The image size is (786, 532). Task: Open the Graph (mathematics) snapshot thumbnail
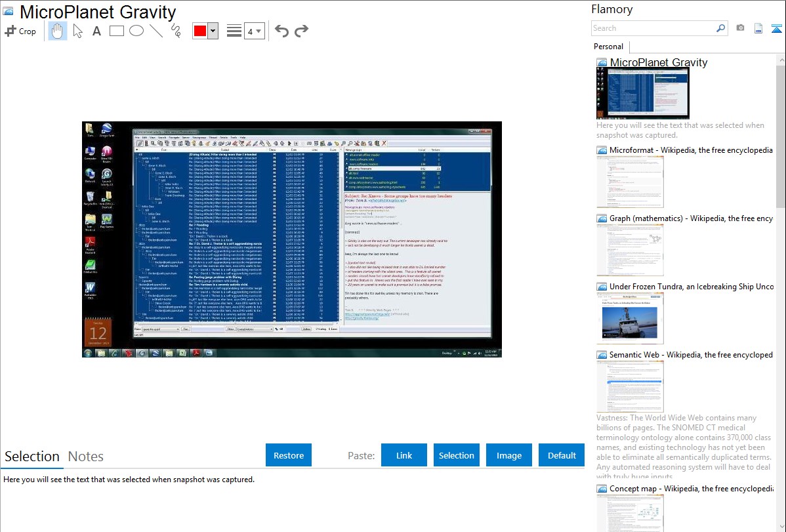630,250
